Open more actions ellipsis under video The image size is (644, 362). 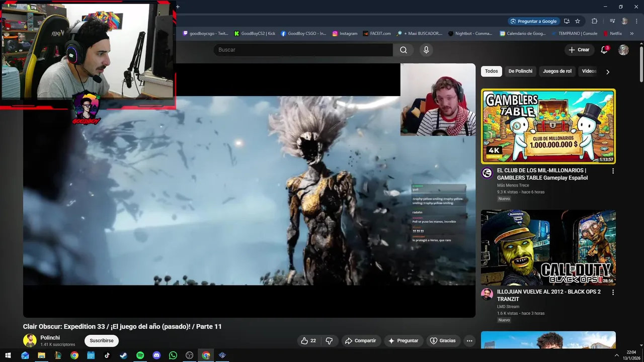469,340
